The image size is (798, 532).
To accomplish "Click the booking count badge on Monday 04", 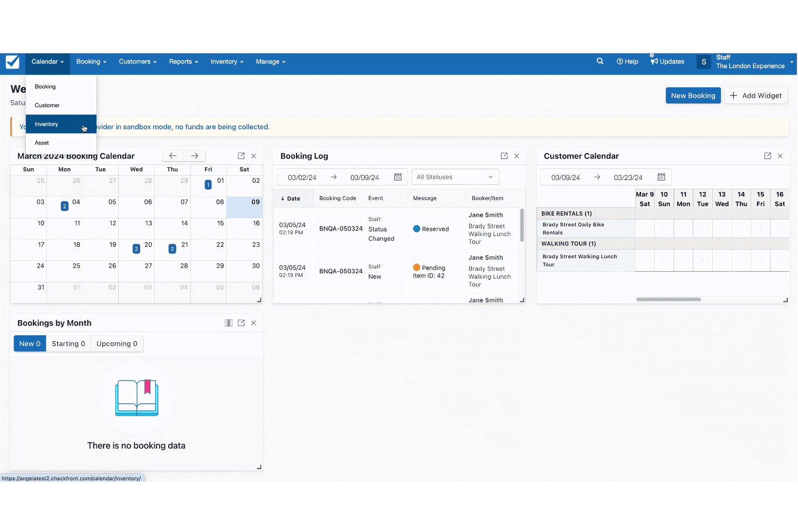I will [65, 206].
